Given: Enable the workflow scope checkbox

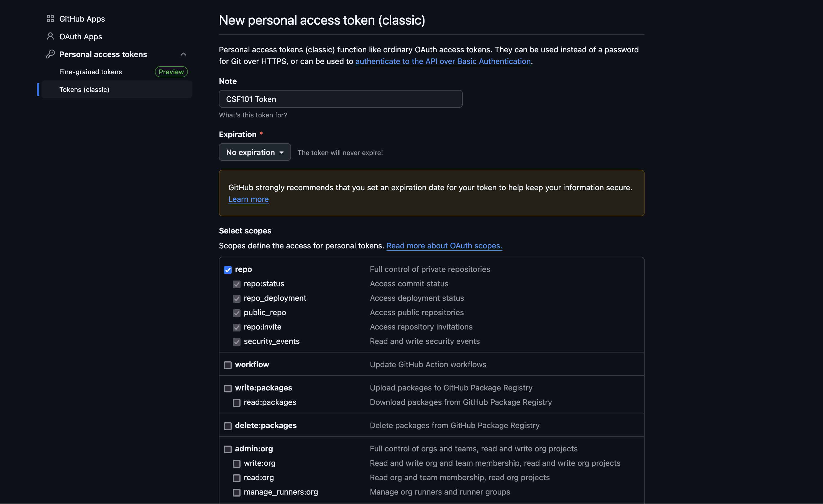Looking at the screenshot, I should (228, 365).
